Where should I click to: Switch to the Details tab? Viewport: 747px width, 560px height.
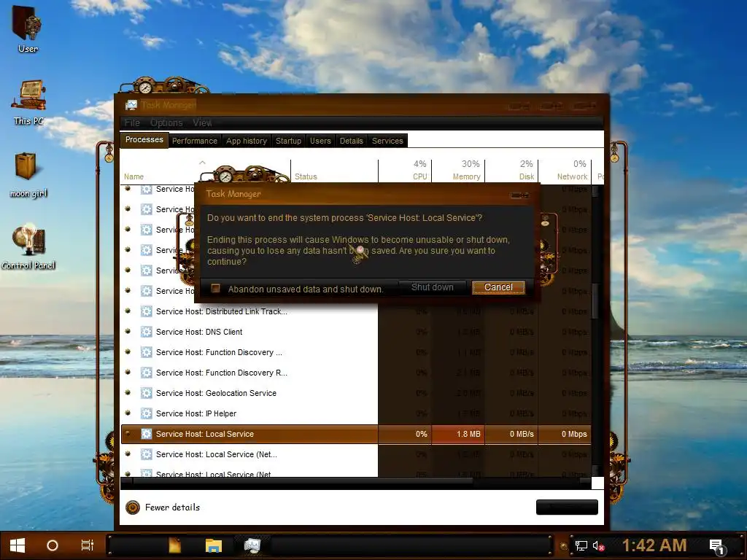click(351, 141)
